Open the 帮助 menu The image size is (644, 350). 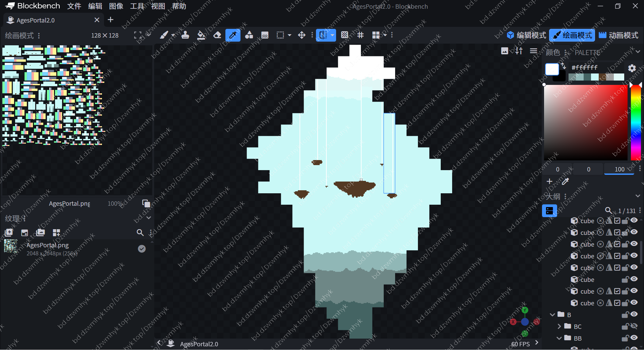coord(179,6)
